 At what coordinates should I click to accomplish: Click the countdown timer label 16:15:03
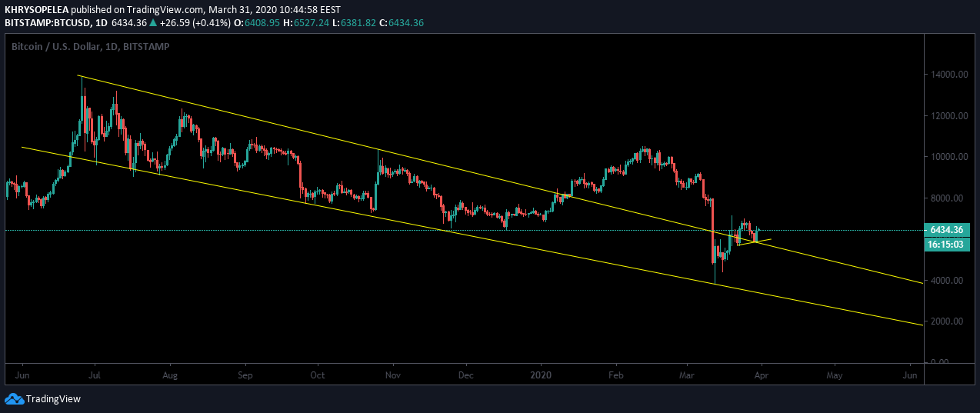[947, 244]
